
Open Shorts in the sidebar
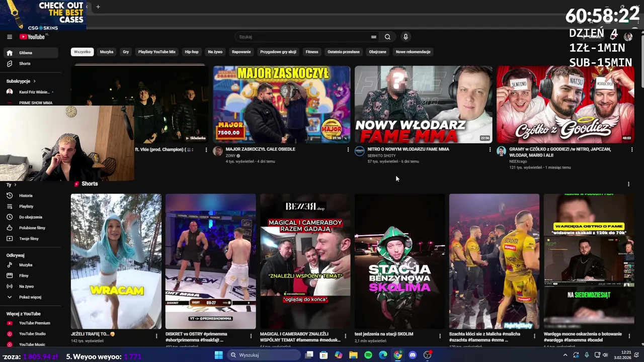pyautogui.click(x=30, y=64)
